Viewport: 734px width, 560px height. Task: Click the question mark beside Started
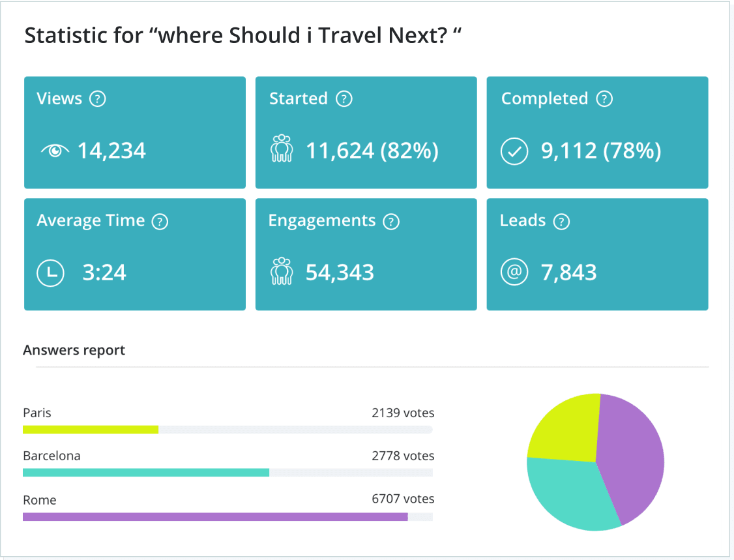(x=344, y=99)
